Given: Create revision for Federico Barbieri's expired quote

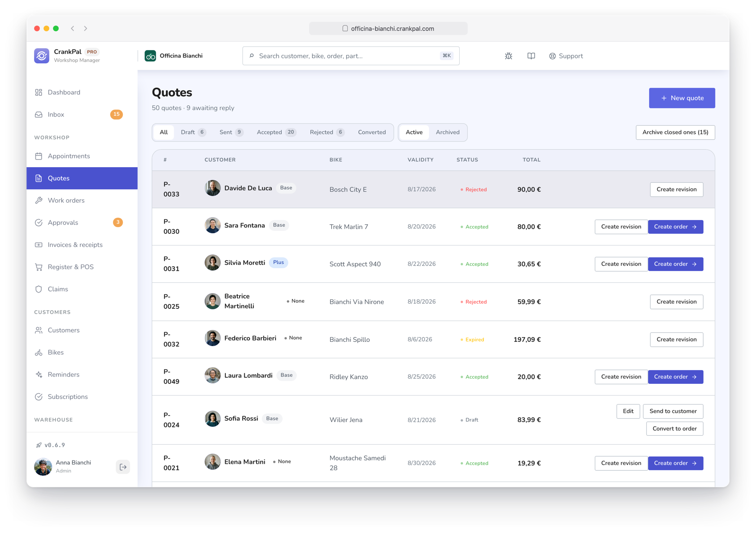Looking at the screenshot, I should (x=677, y=340).
